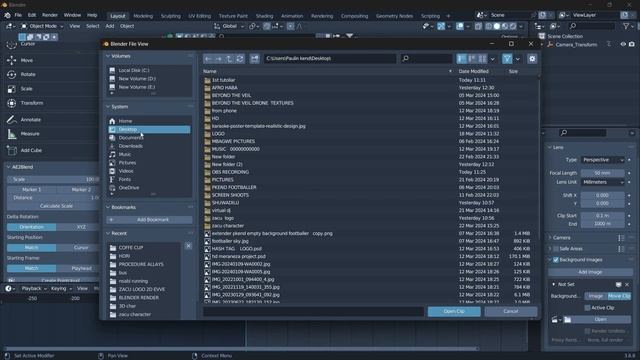The height and width of the screenshot is (360, 640).
Task: Switch to Shading workspace tab
Action: point(264,16)
